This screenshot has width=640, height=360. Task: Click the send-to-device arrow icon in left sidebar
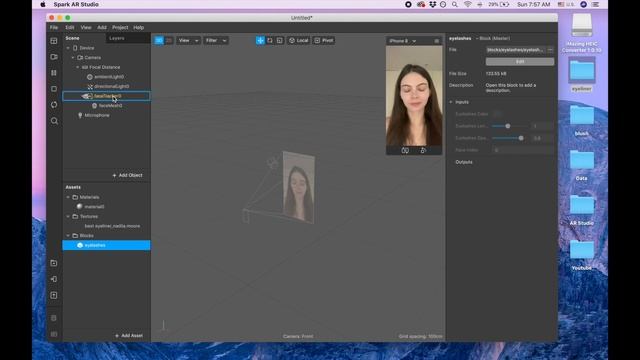click(x=54, y=279)
